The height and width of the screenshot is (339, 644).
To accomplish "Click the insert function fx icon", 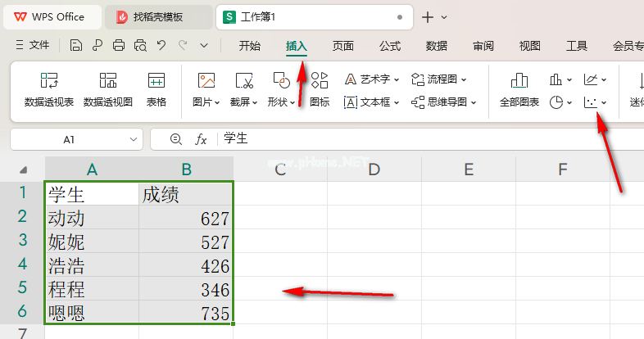I will click(x=201, y=139).
